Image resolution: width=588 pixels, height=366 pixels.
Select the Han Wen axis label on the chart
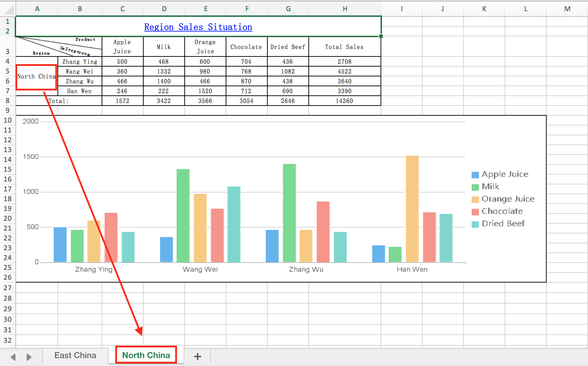[412, 269]
